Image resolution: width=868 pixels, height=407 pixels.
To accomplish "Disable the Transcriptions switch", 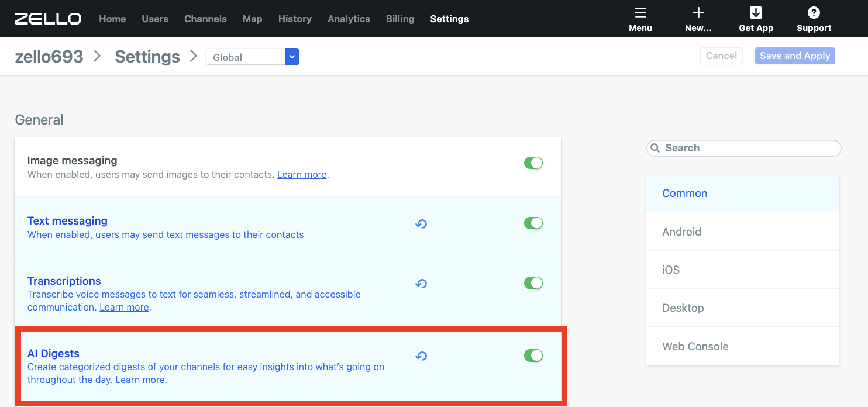I will point(533,283).
